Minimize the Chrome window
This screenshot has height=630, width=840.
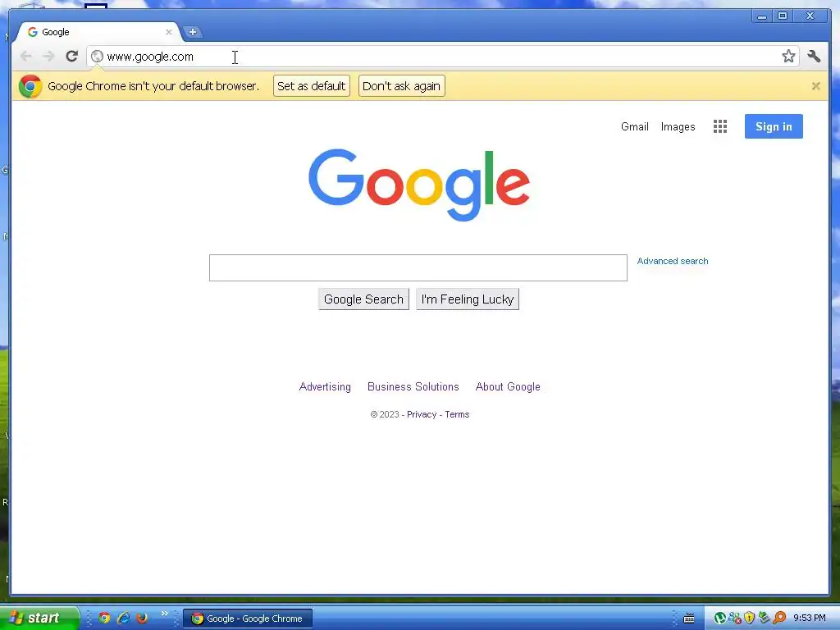(761, 16)
